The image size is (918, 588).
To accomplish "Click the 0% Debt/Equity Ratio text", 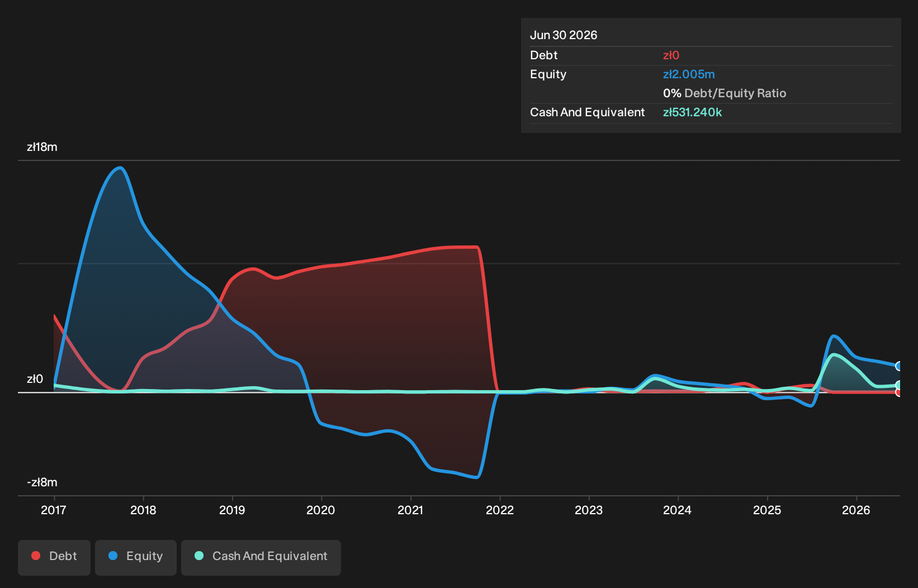I will point(725,93).
